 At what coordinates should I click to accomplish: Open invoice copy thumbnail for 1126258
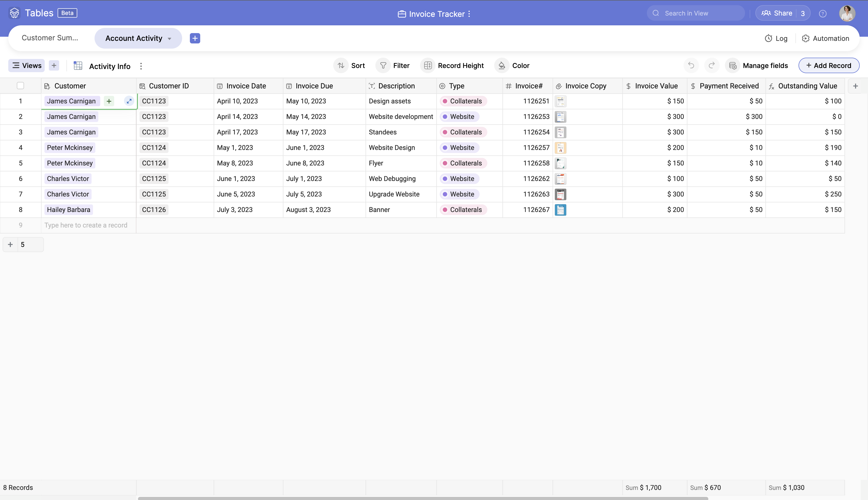pyautogui.click(x=560, y=163)
